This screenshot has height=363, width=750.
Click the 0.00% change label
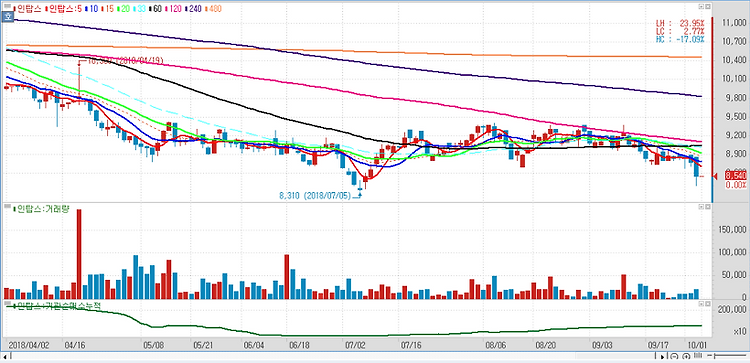(x=736, y=185)
